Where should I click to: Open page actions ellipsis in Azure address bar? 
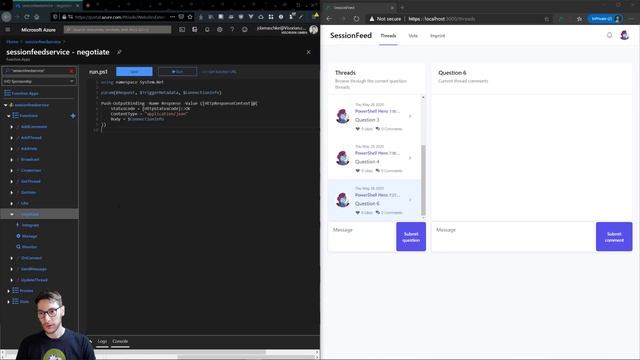click(x=172, y=17)
